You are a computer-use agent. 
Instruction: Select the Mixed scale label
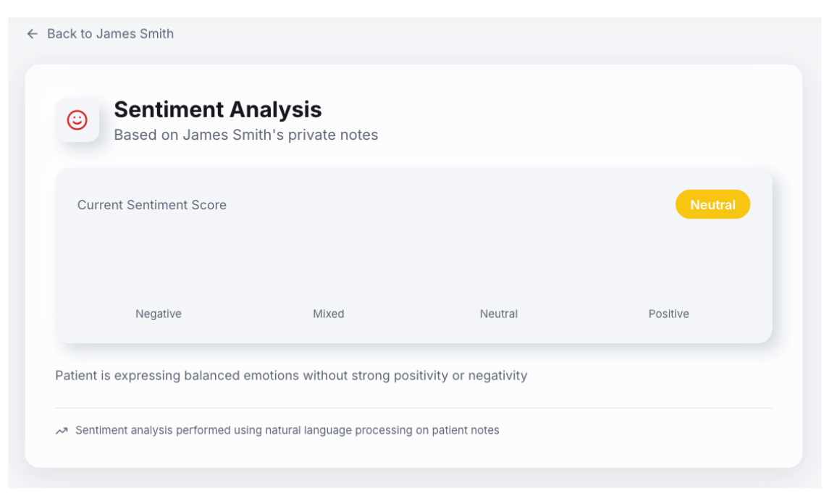coord(329,314)
